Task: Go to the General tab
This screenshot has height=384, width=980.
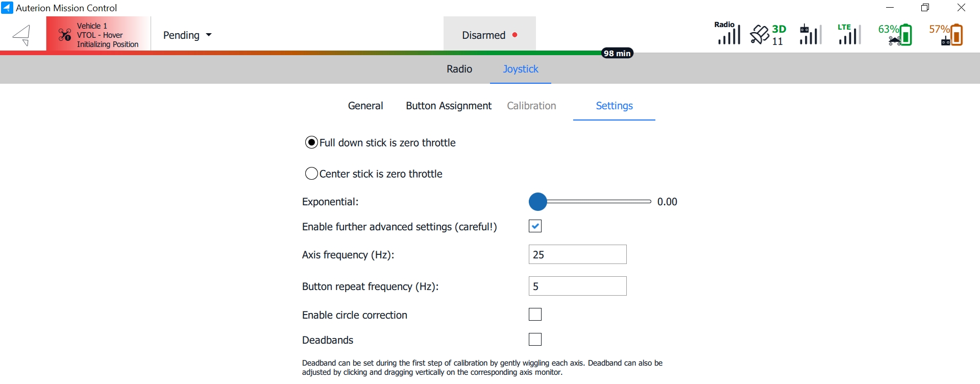Action: tap(365, 106)
